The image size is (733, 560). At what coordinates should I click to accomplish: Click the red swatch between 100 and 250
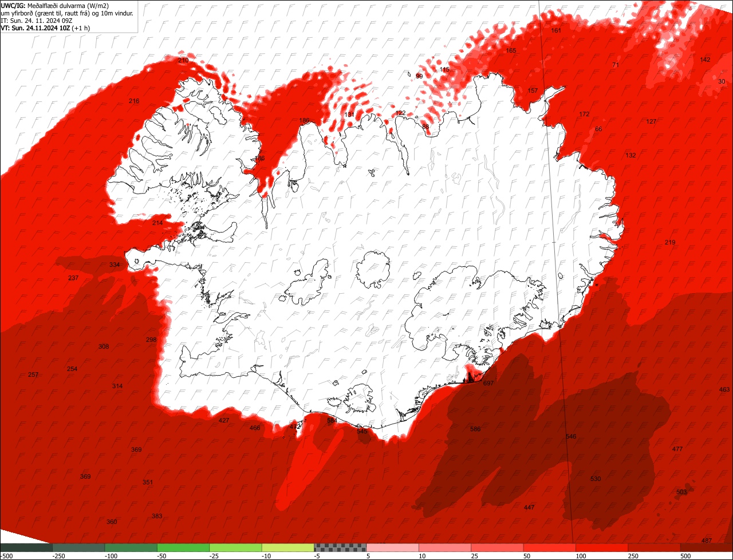click(602, 547)
